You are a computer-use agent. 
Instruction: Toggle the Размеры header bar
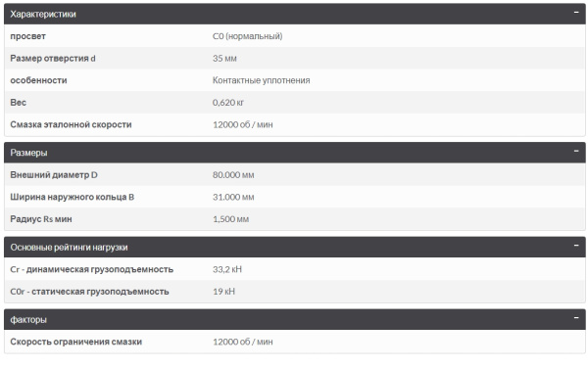[295, 153]
